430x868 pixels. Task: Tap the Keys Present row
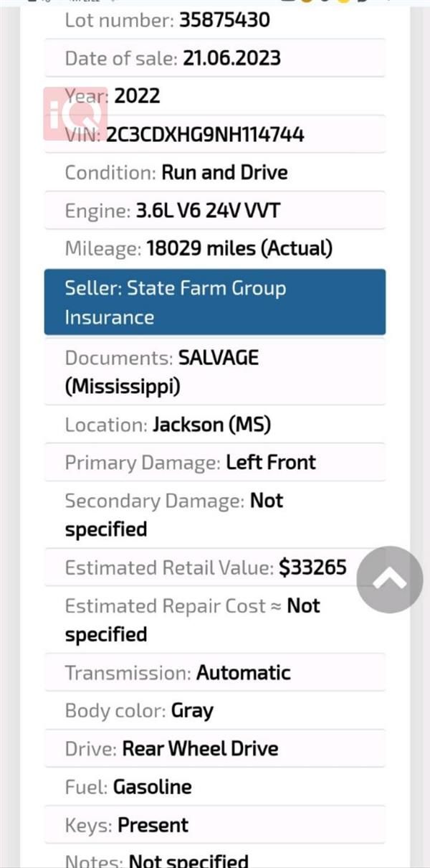pyautogui.click(x=215, y=825)
